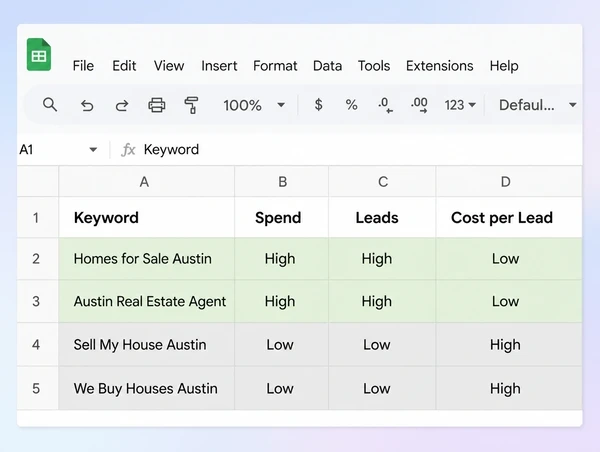
Task: Open the Edit menu
Action: (124, 66)
